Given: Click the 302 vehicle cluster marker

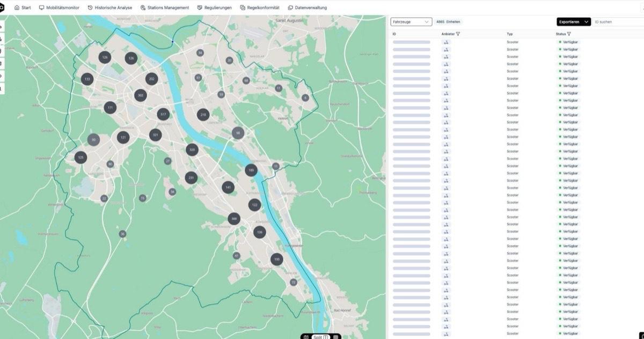Looking at the screenshot, I should pyautogui.click(x=141, y=96).
